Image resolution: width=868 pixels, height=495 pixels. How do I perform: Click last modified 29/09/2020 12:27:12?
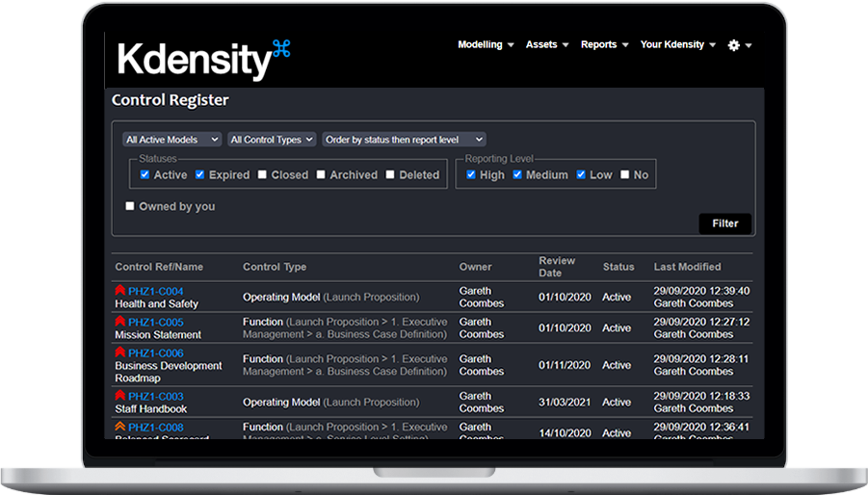tap(701, 322)
